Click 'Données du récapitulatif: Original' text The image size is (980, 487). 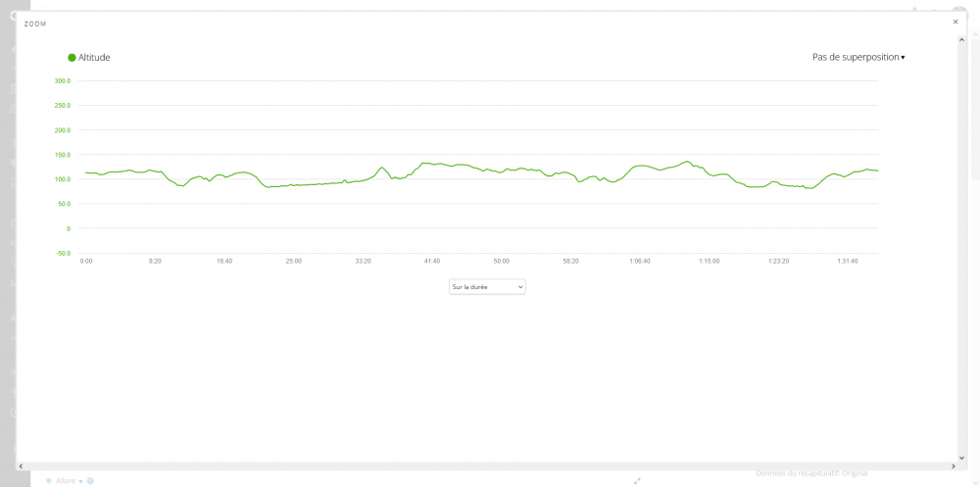[811, 473]
